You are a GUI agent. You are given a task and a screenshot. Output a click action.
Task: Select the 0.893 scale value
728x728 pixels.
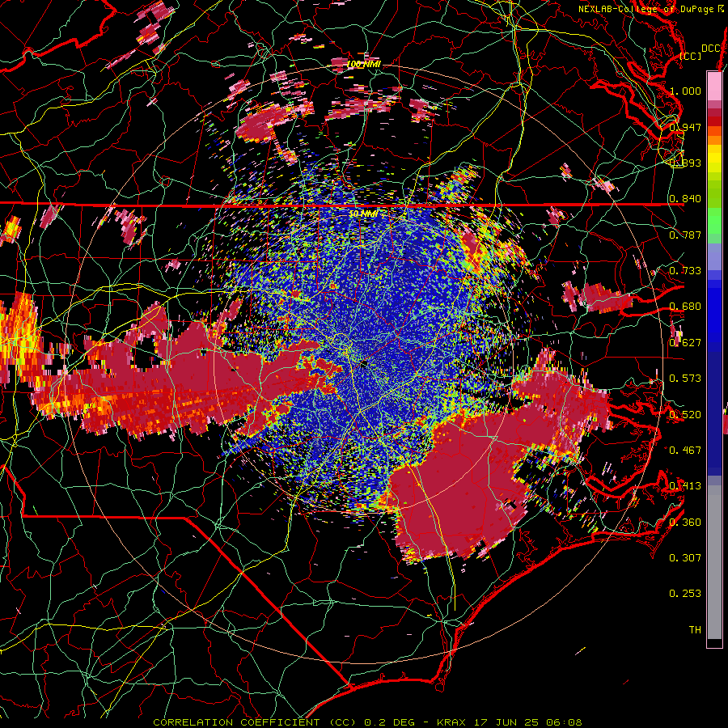(685, 163)
